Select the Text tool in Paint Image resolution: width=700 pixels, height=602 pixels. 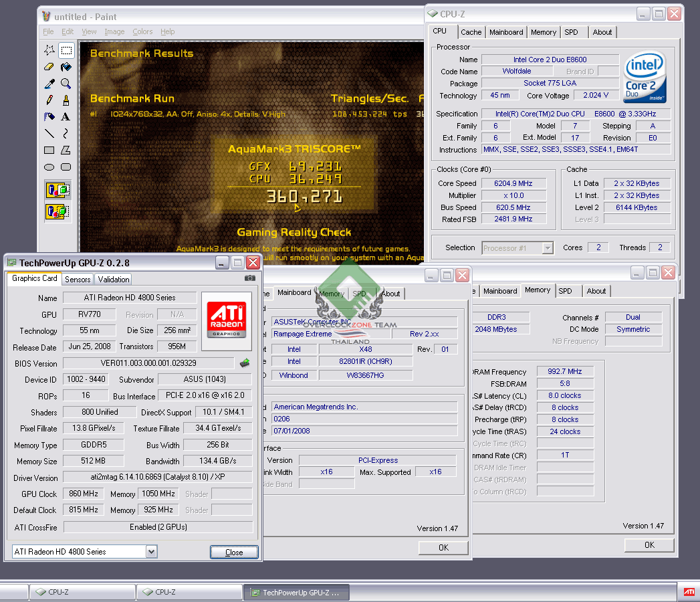tap(66, 116)
